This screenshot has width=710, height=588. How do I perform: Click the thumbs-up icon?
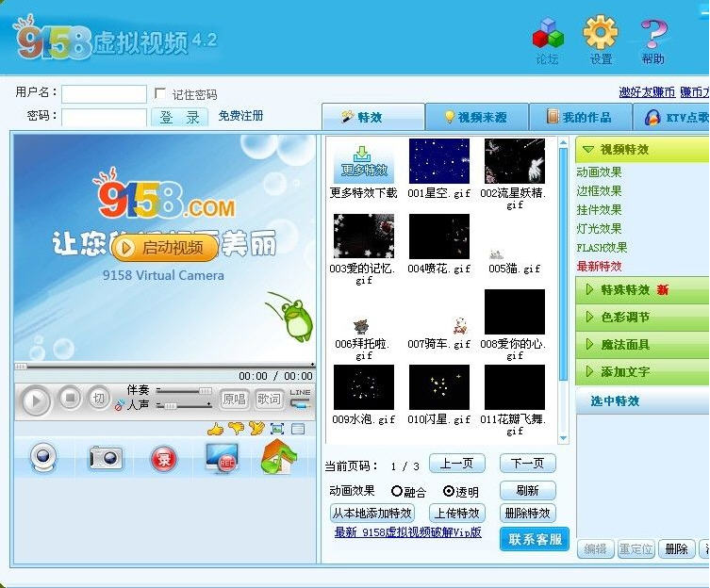coord(215,429)
